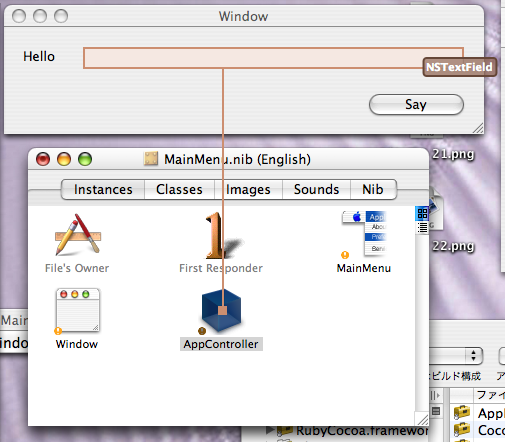Click the MainMenu.nib title bar document icon
This screenshot has height=442, width=505.
[x=151, y=159]
